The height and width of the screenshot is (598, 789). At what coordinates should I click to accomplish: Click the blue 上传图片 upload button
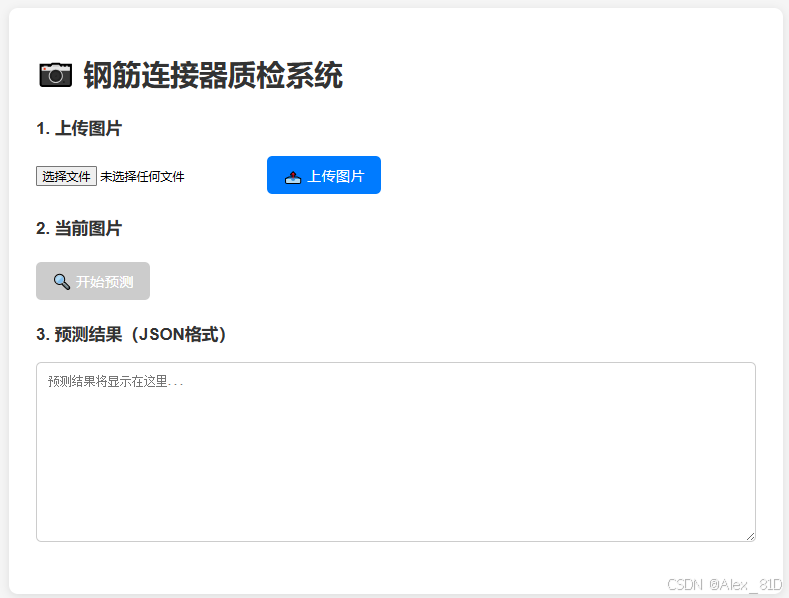[324, 175]
